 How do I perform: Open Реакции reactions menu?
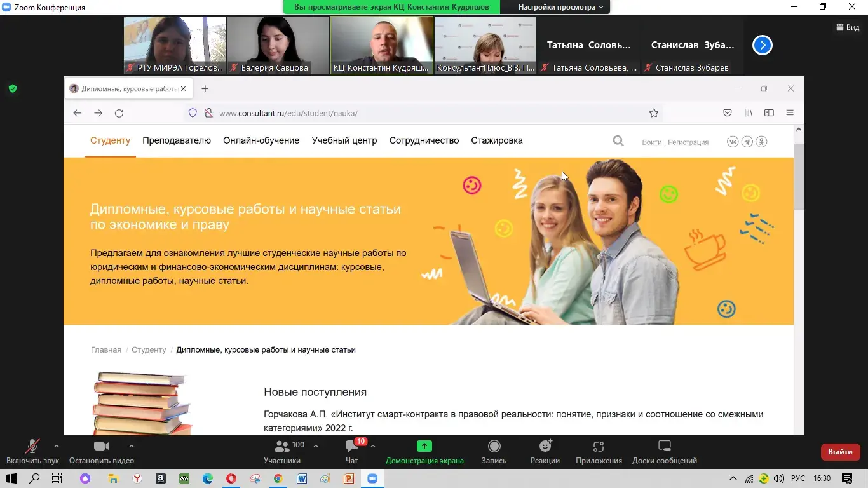545,452
